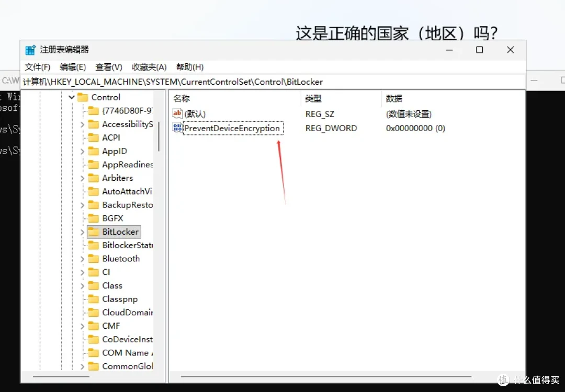Click the 0x00000000 (0) data cell
The width and height of the screenshot is (565, 392).
415,128
